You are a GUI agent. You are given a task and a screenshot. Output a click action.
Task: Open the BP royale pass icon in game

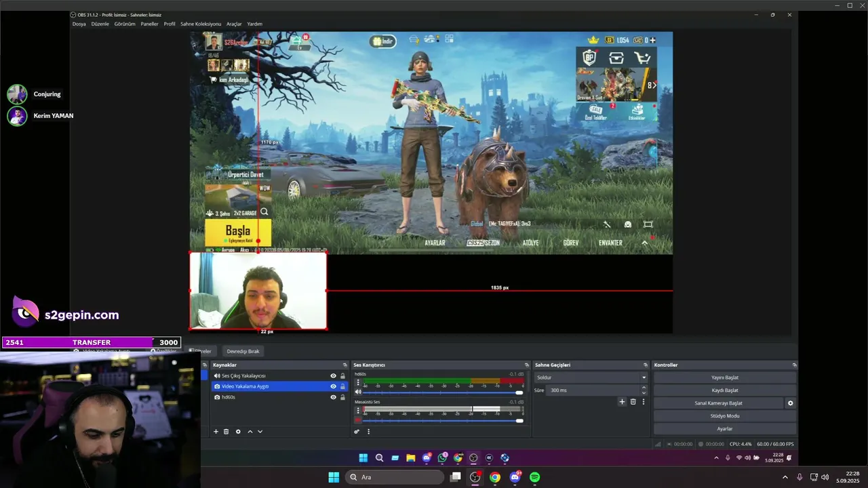click(590, 58)
